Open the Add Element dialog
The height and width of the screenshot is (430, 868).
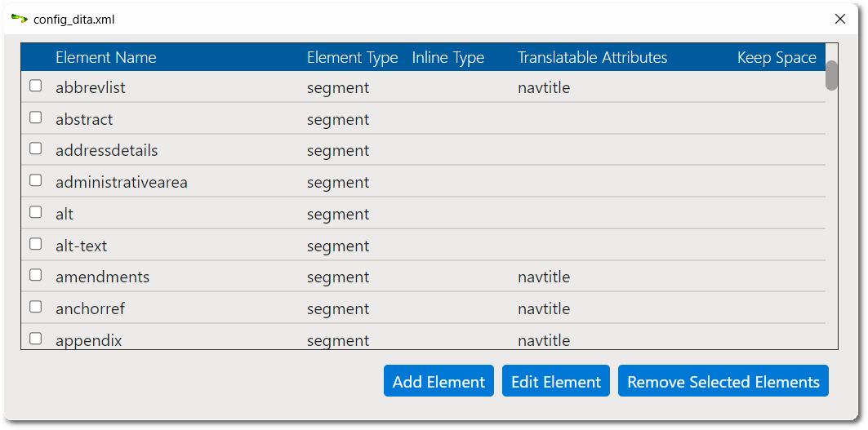(438, 381)
